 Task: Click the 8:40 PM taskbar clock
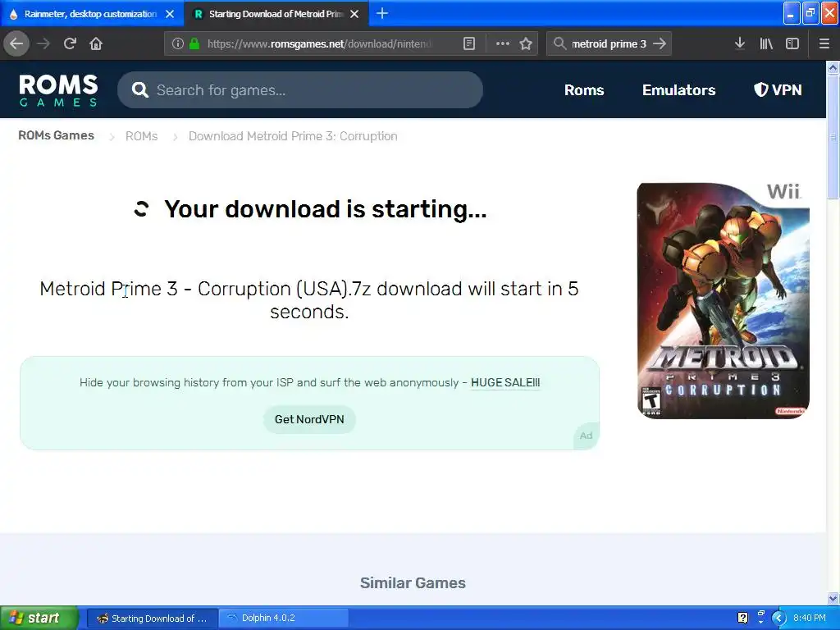[809, 618]
